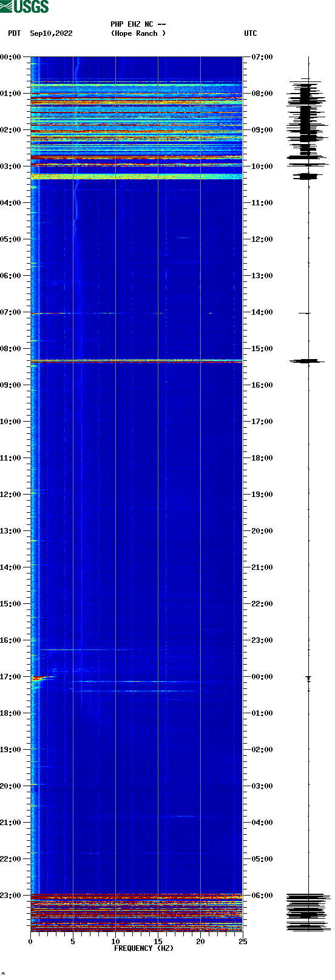Click the seismogram spike near 15:20 UTC
Image resolution: width=335 pixels, height=980 pixels.
tap(308, 361)
